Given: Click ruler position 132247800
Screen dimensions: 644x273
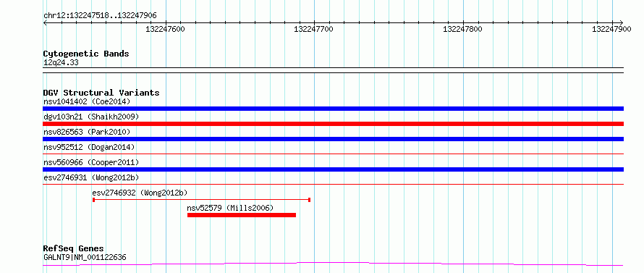Looking at the screenshot, I should (463, 29).
